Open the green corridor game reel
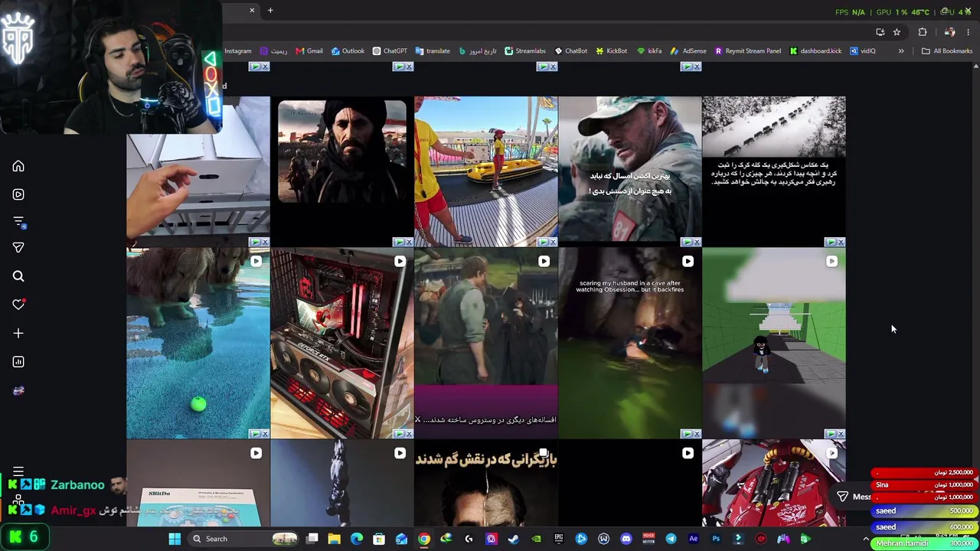 tap(774, 344)
